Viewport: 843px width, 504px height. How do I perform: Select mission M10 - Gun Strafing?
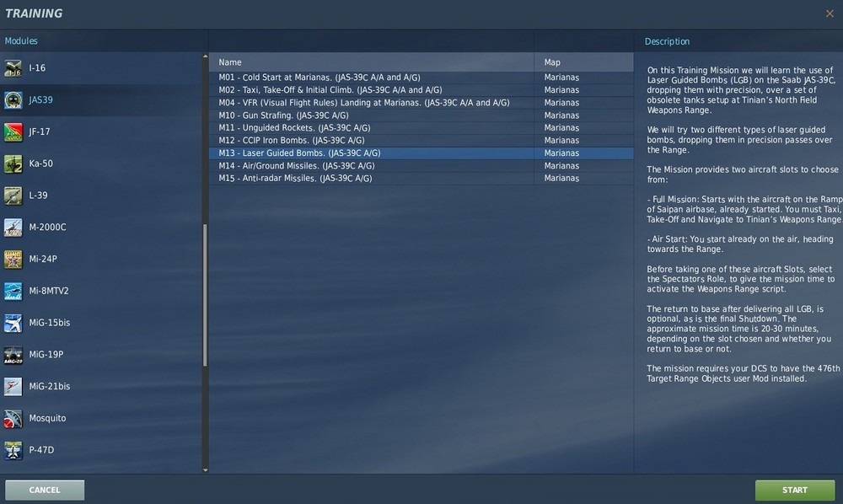tap(421, 115)
